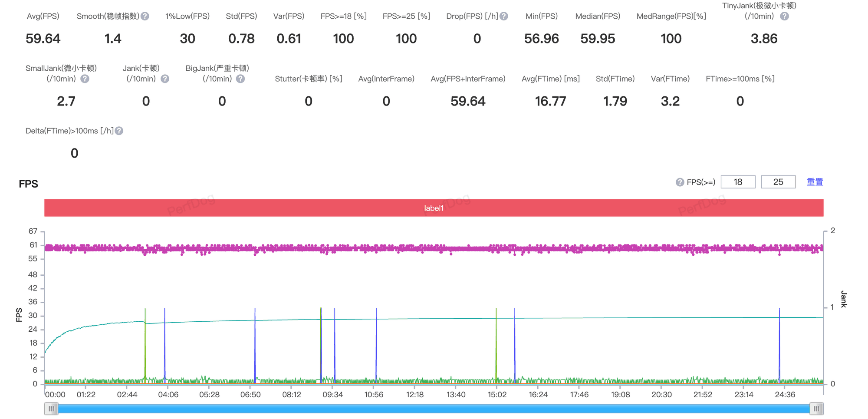Click BigJank(严重卡顿) question mark icon
Viewport: 868px width, 419px height.
[240, 79]
